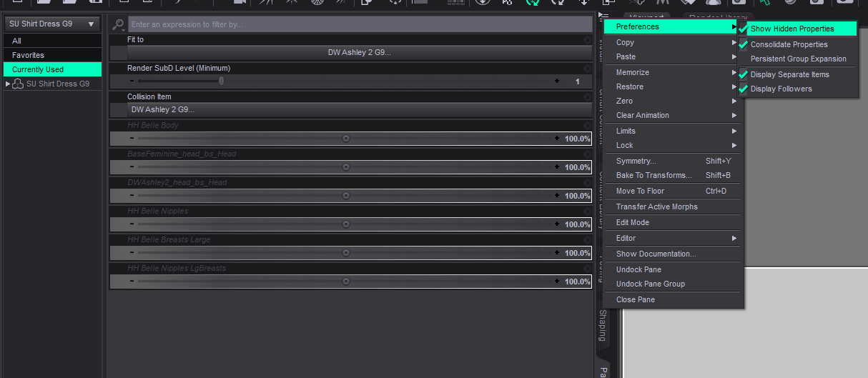
Task: Toggle Display Followers option
Action: click(x=797, y=89)
